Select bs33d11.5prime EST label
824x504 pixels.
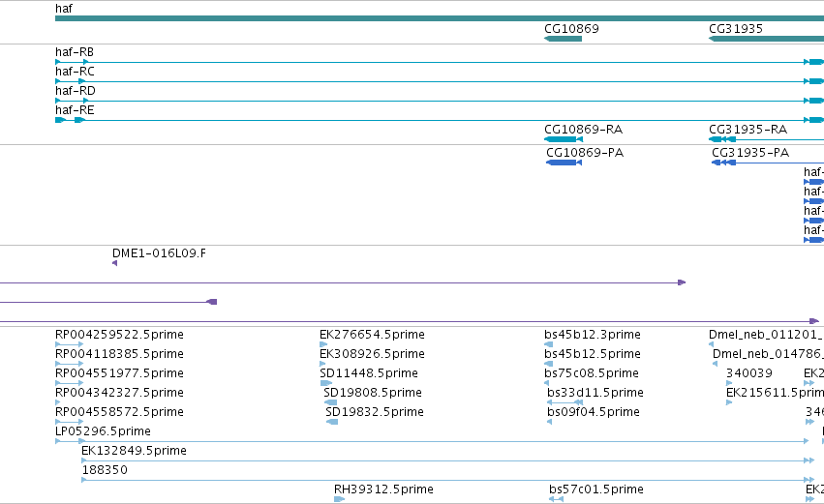[595, 393]
